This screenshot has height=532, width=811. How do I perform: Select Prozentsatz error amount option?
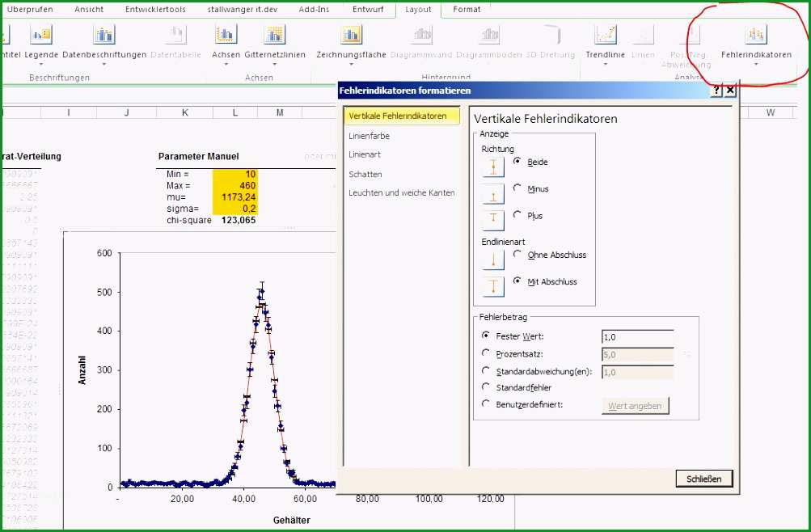tap(485, 353)
